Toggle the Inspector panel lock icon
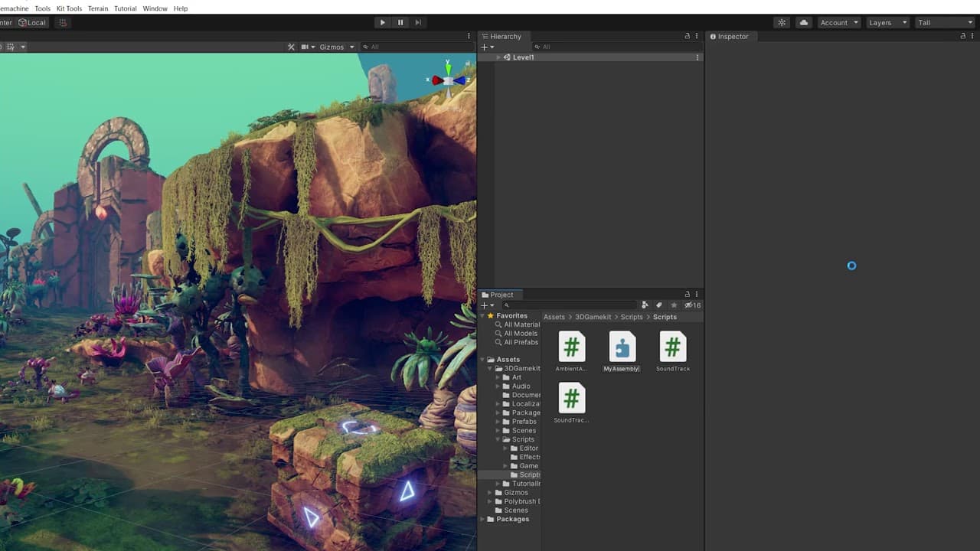This screenshot has height=551, width=980. (962, 36)
